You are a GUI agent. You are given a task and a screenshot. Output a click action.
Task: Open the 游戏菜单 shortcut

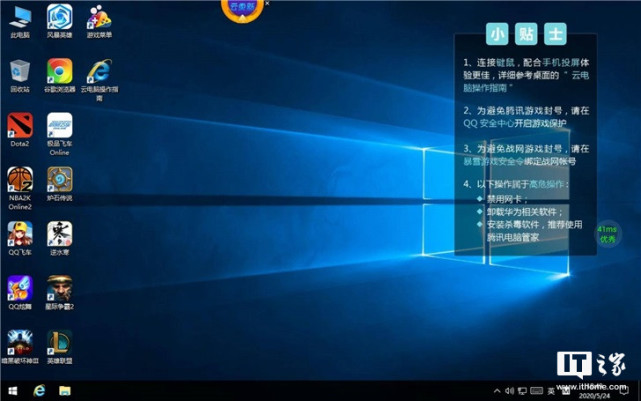(99, 22)
